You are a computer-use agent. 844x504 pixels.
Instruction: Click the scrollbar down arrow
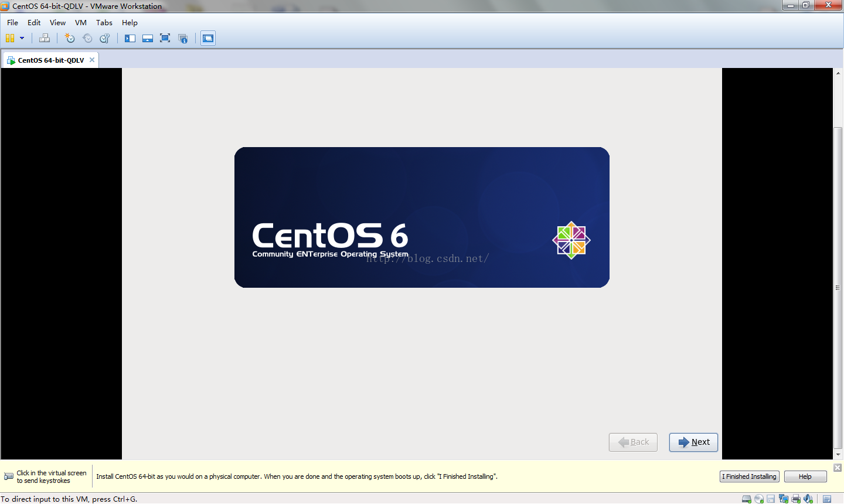click(x=838, y=455)
